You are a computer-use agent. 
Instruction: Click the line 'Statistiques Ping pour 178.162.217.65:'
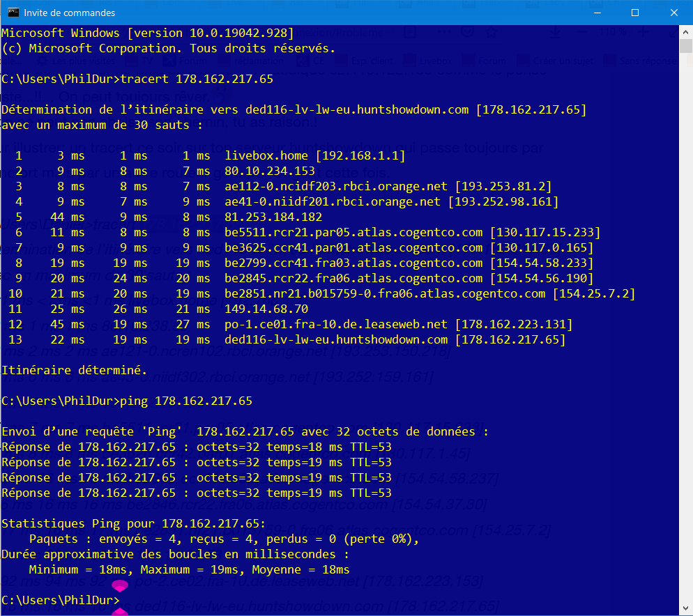tap(133, 523)
